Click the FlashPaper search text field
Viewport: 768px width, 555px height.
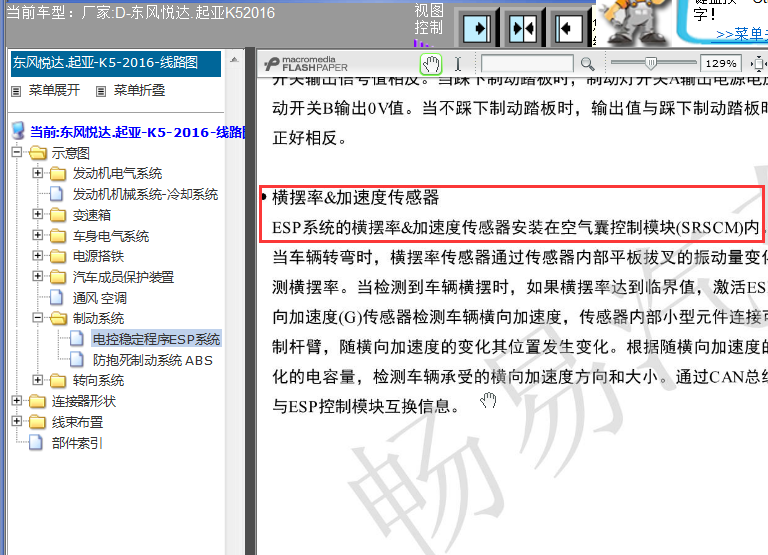click(x=528, y=64)
